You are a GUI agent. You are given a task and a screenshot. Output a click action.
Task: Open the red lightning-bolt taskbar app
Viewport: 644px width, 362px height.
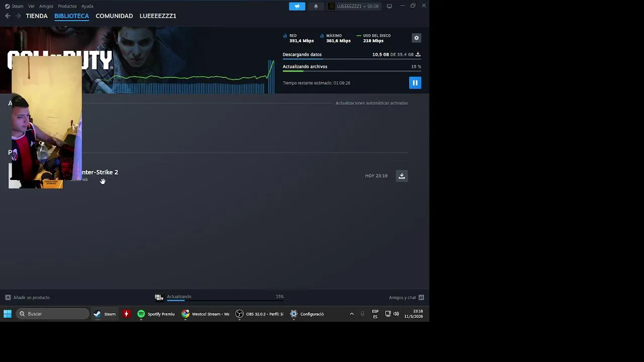(x=126, y=314)
